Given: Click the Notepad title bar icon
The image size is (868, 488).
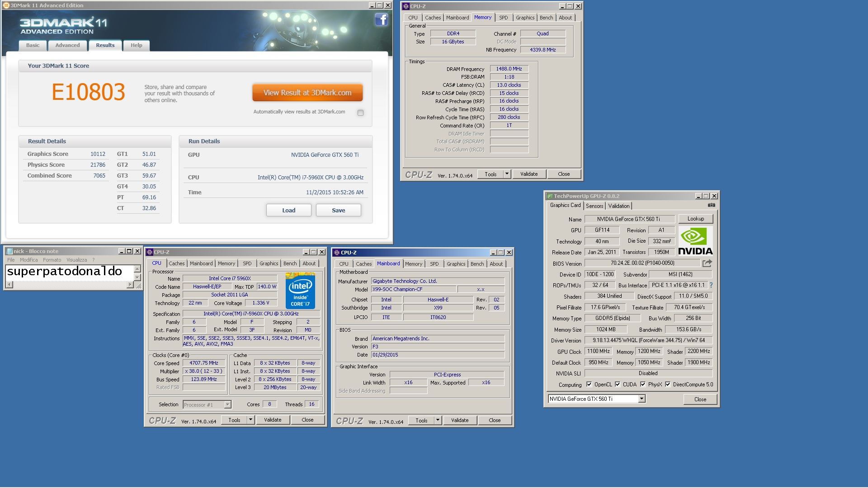Looking at the screenshot, I should click(x=9, y=251).
